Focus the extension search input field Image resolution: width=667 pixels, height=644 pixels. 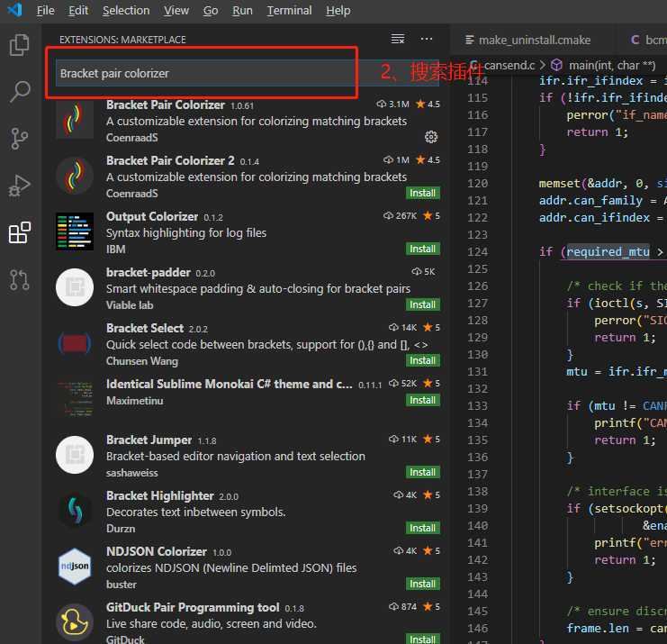(x=247, y=73)
